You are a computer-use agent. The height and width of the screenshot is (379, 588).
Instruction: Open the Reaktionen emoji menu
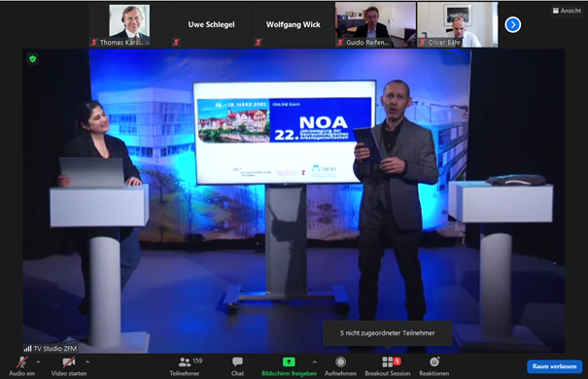[x=433, y=366]
